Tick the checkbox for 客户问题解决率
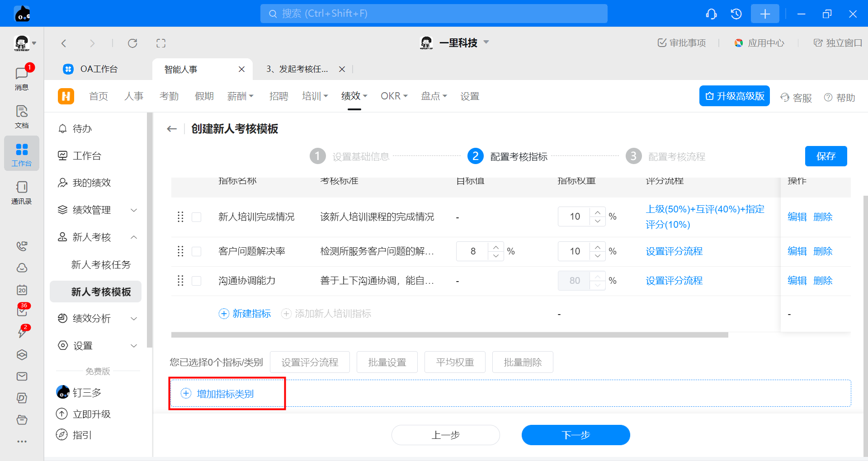This screenshot has width=868, height=461. pyautogui.click(x=197, y=252)
